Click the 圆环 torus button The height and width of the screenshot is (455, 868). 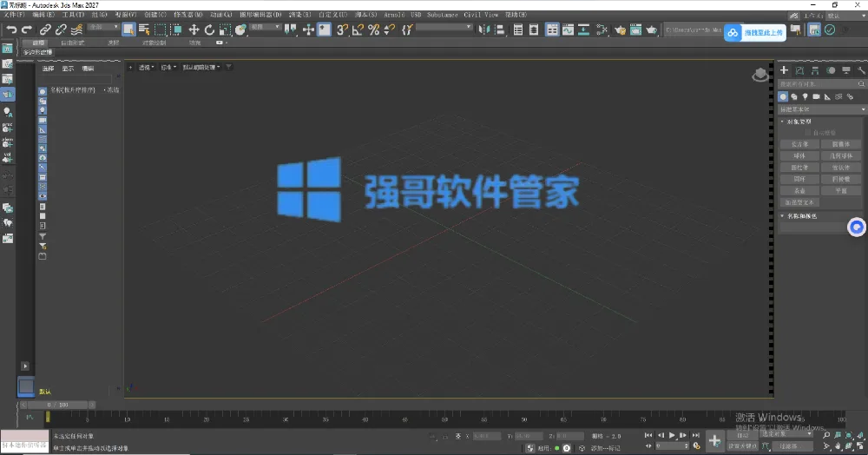[x=799, y=179]
